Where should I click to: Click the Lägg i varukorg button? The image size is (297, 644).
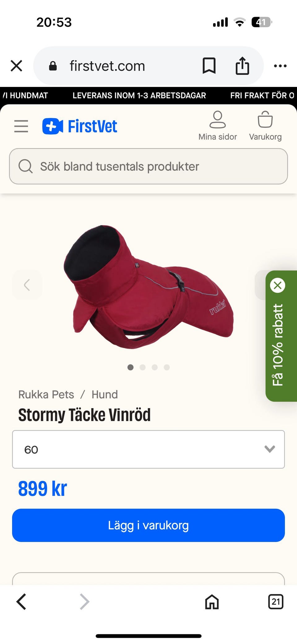[148, 525]
